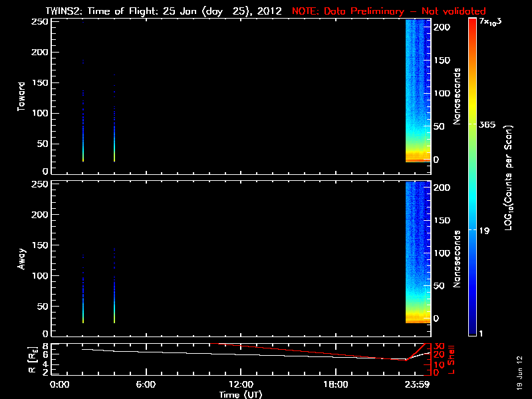
Task: Select the "LOG10(Counts per Scan)" colorbar label
Action: coord(508,177)
